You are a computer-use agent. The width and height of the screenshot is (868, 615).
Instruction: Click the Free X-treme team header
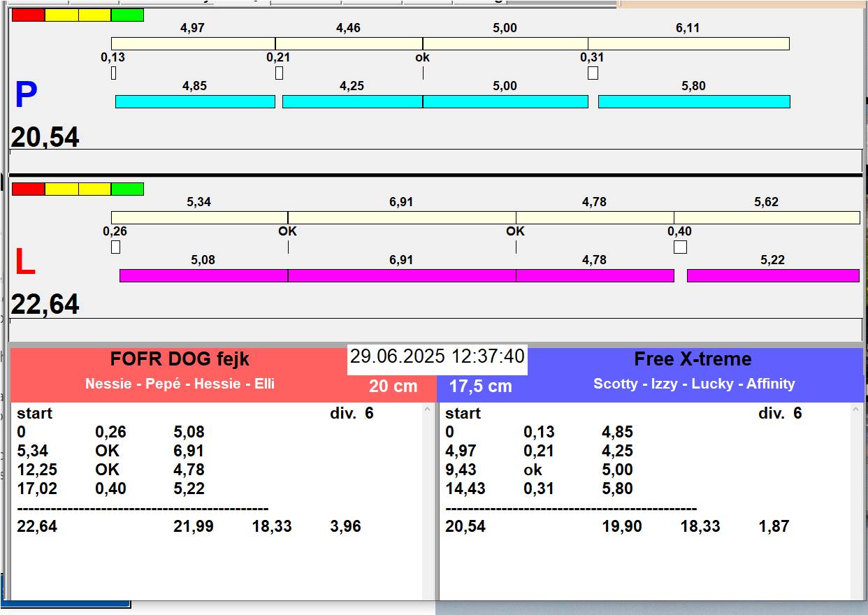coord(693,359)
